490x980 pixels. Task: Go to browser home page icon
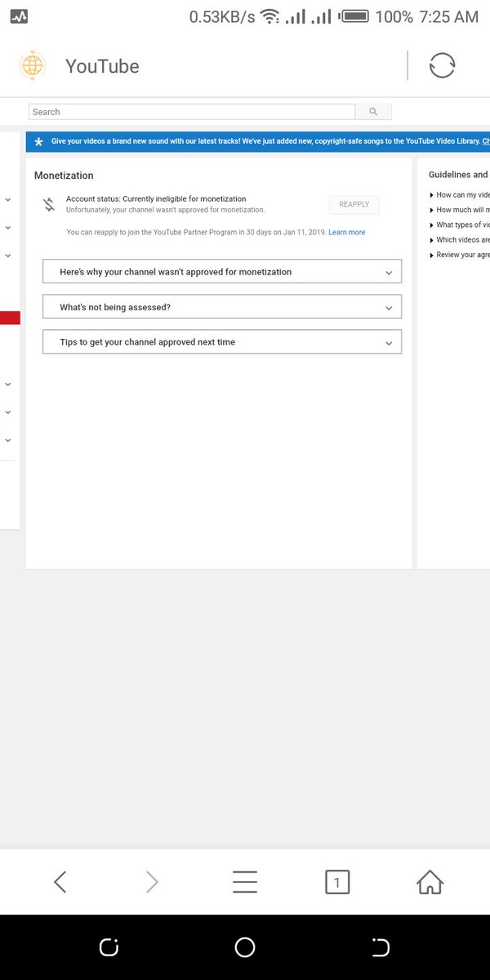(x=430, y=881)
